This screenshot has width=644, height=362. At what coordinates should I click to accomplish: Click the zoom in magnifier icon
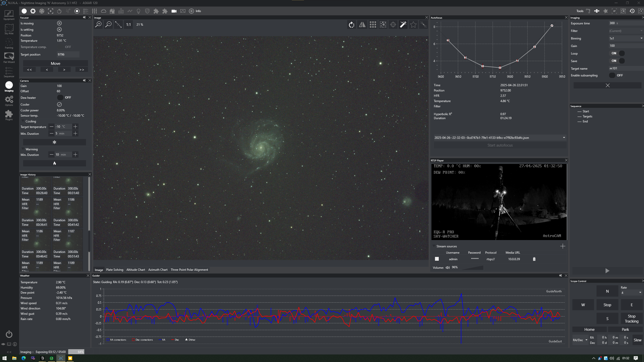[x=98, y=24]
